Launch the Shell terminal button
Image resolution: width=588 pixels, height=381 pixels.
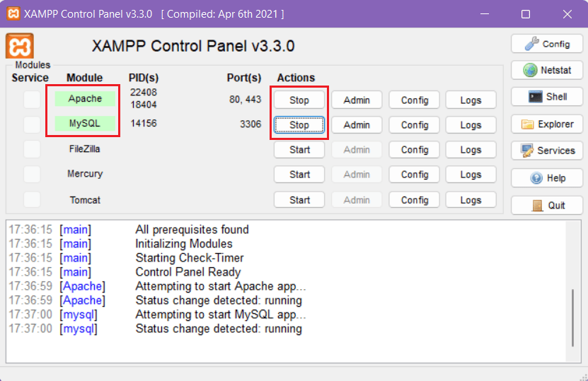click(547, 97)
